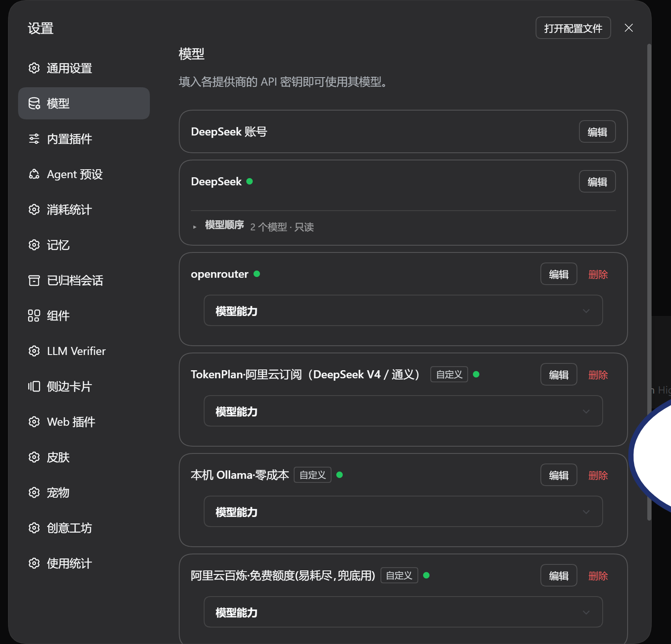
Task: Delete the openrouter provider
Action: pyautogui.click(x=598, y=274)
